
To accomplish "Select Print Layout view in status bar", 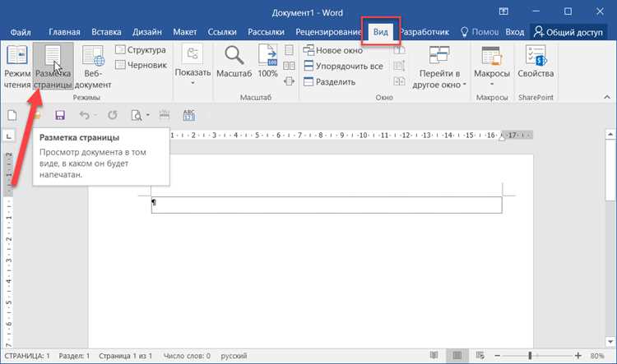I will pyautogui.click(x=457, y=356).
